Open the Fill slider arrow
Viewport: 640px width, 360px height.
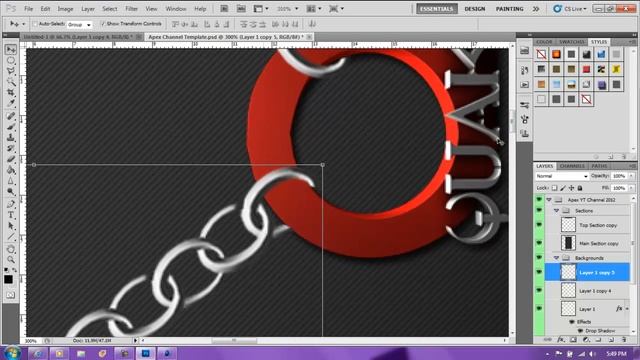tap(631, 188)
